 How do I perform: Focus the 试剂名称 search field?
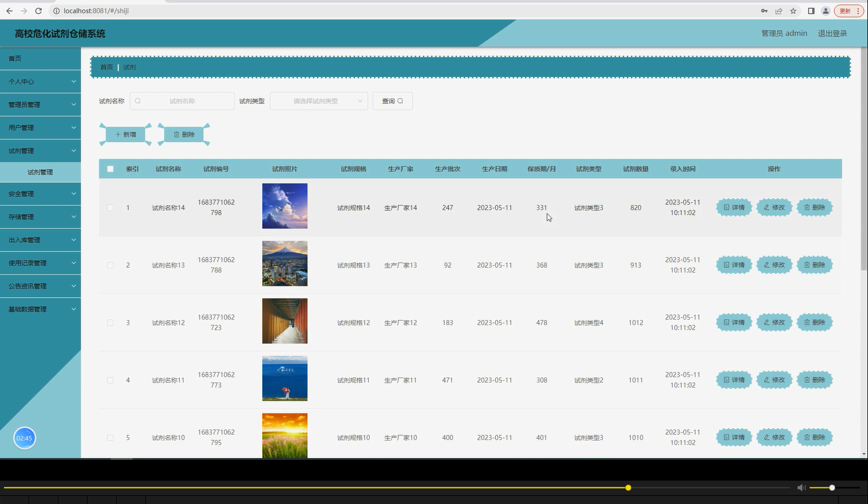click(182, 101)
